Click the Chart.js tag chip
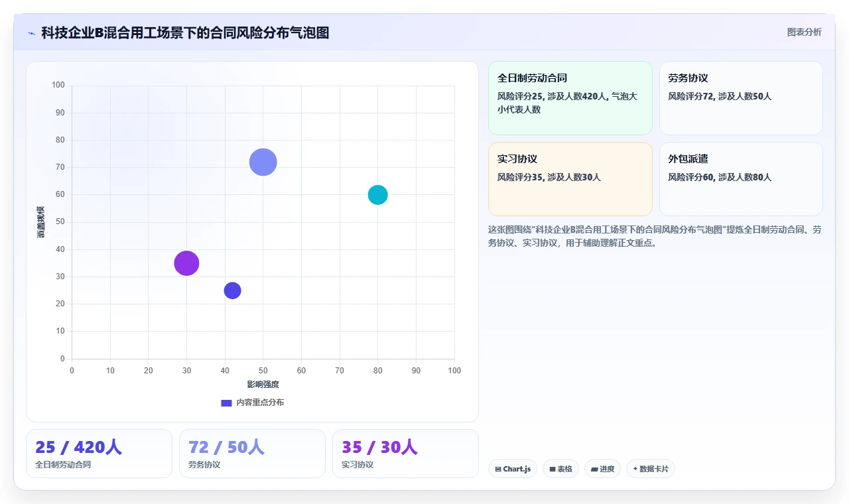Viewport: 849px width, 504px height. coord(513,469)
